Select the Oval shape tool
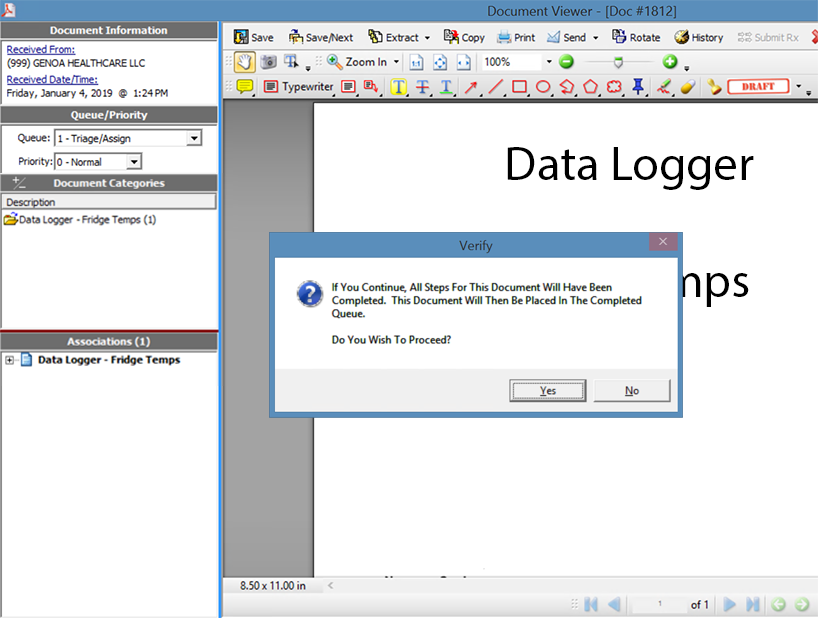818x618 pixels. [x=543, y=87]
